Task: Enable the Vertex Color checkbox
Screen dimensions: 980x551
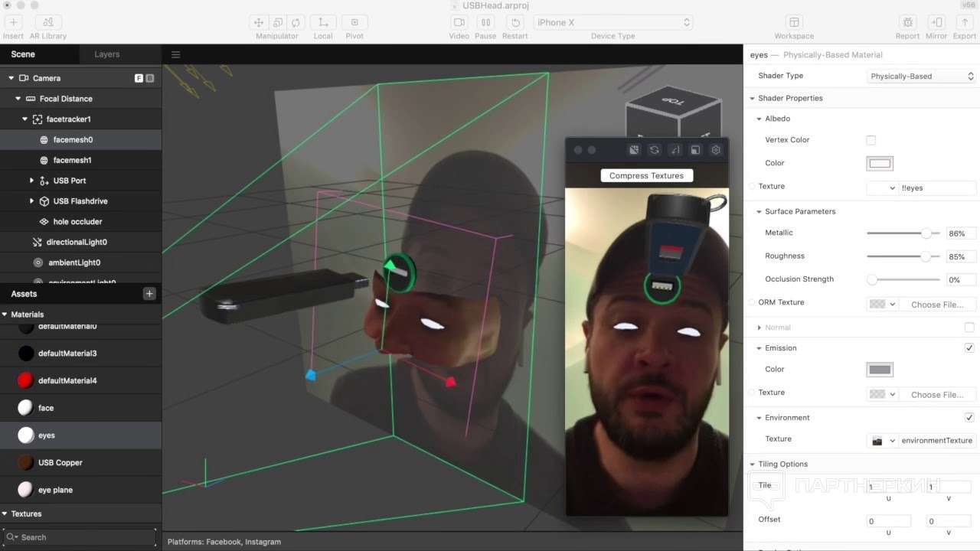Action: (x=871, y=140)
